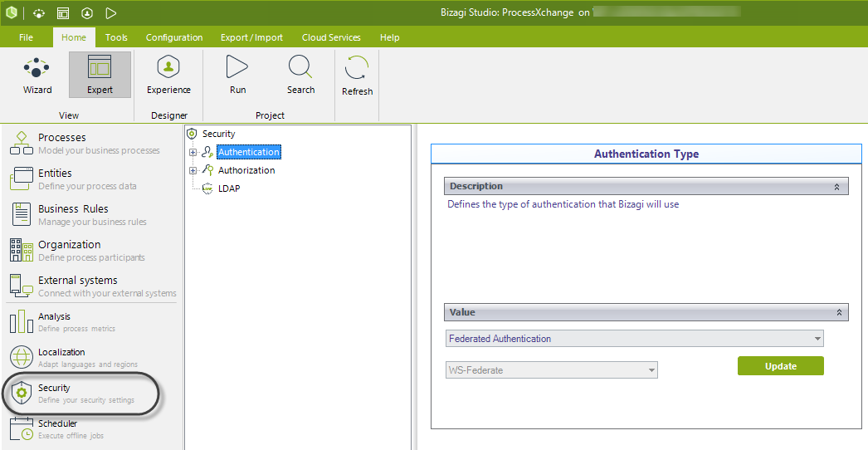This screenshot has height=450, width=868.
Task: Open Search in the ribbon
Action: click(300, 76)
